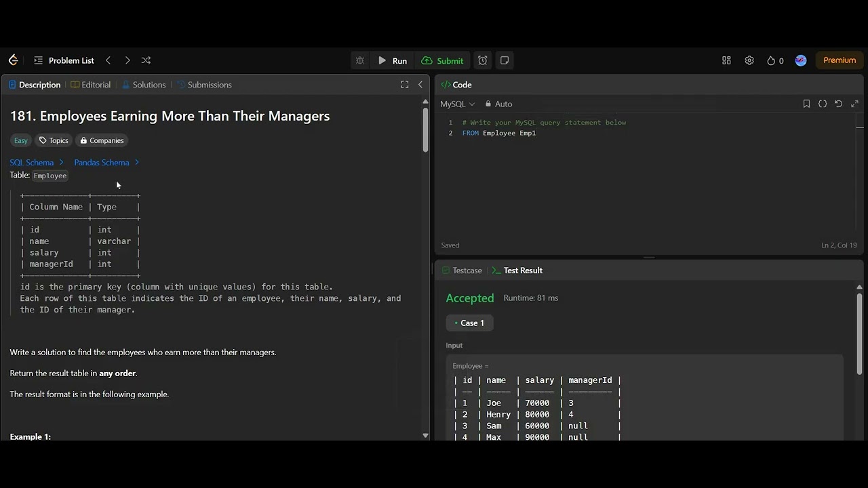Switch to the Submissions tab

pos(204,85)
